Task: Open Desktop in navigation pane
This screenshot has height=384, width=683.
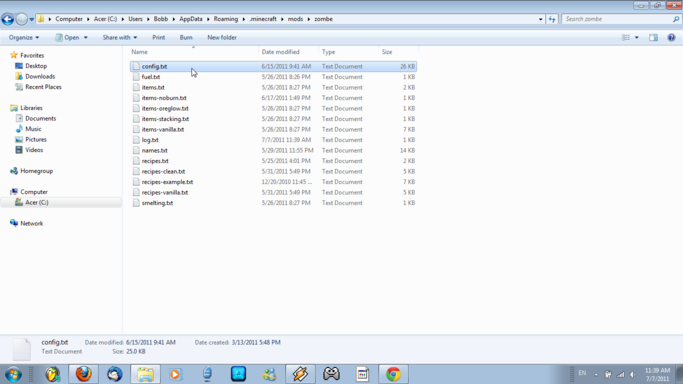Action: tap(31, 66)
